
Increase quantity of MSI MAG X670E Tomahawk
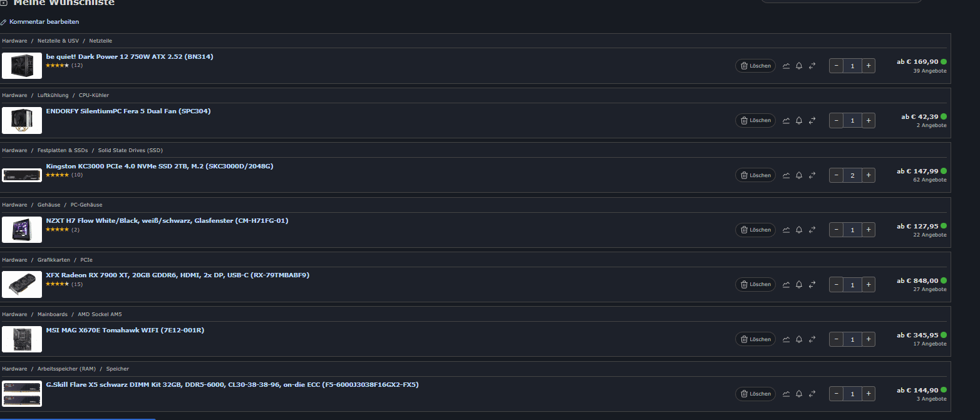click(868, 339)
